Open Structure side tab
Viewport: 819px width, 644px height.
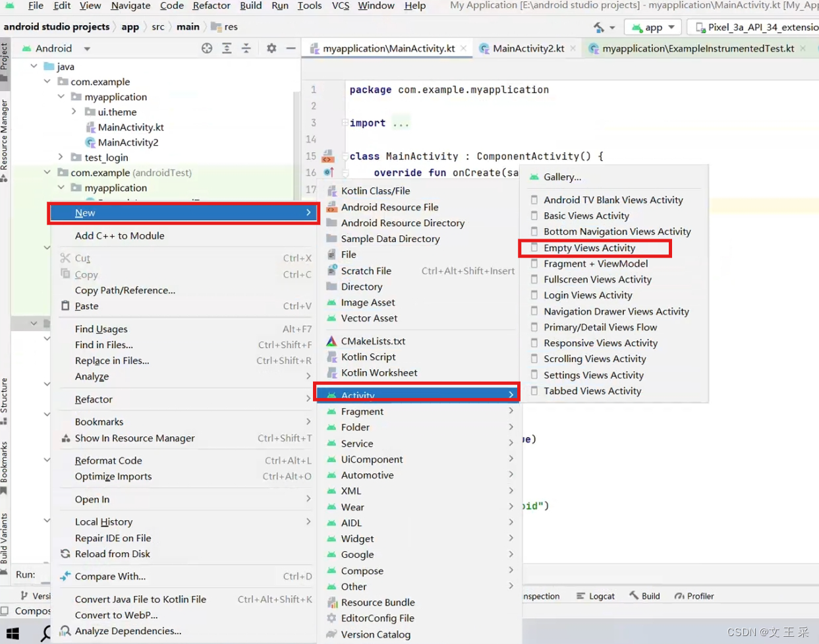[x=5, y=401]
